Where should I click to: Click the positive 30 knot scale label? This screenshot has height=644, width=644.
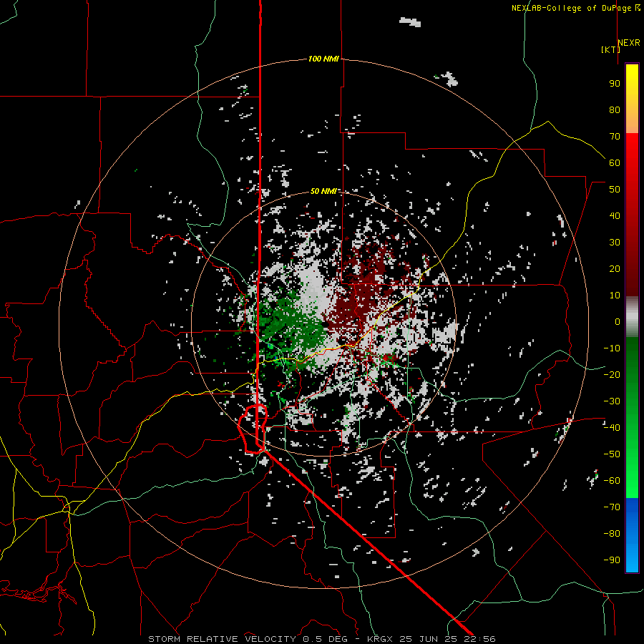[615, 243]
